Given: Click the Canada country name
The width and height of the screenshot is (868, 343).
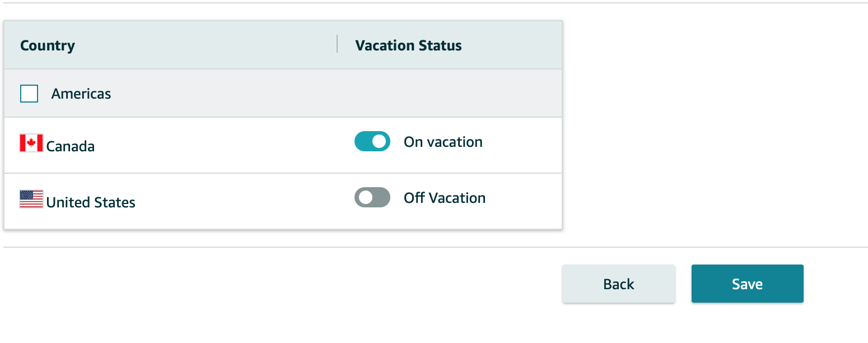Looking at the screenshot, I should 71,146.
